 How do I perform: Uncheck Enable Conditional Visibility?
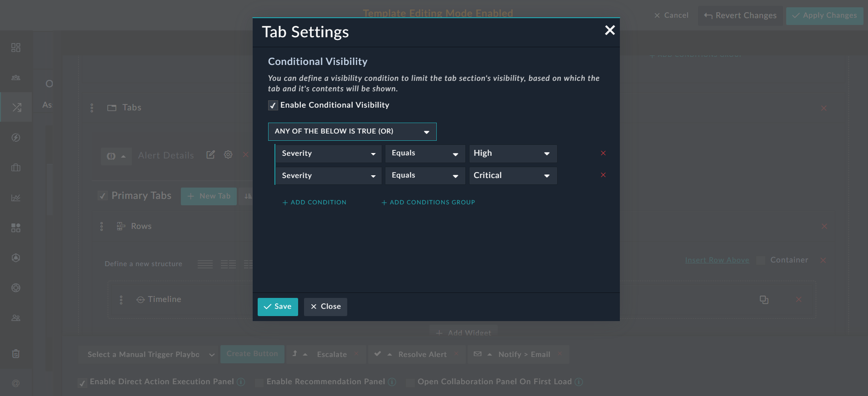[x=273, y=105]
